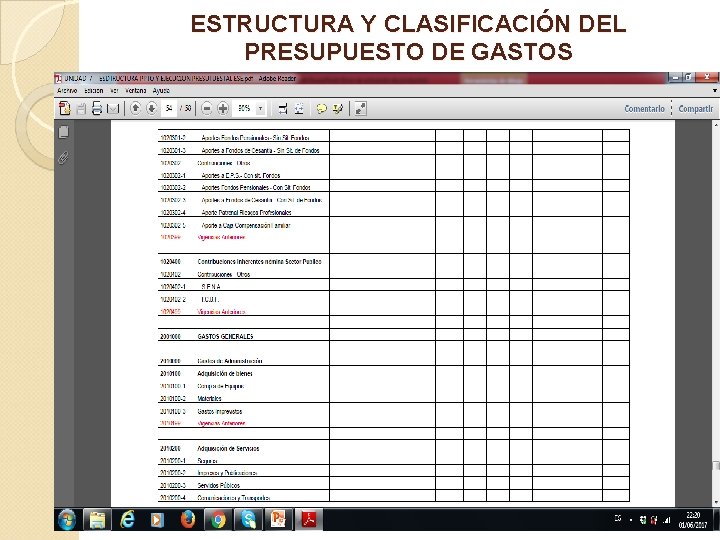Open the Ayuda menu
Viewport: 720px width, 540px height.
pyautogui.click(x=161, y=90)
